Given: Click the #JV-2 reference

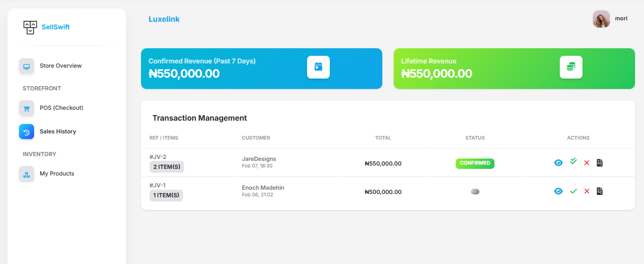Looking at the screenshot, I should 158,157.
